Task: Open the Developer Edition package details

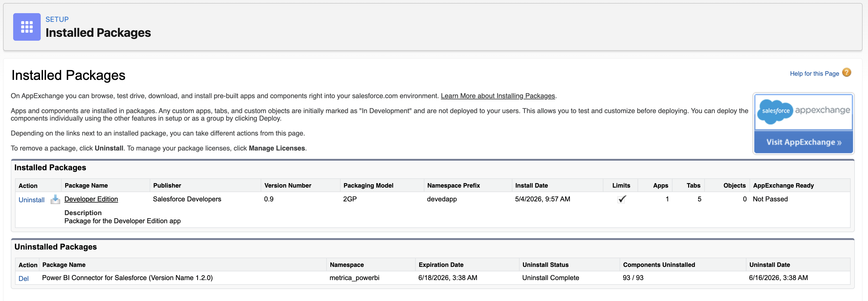Action: [x=91, y=199]
